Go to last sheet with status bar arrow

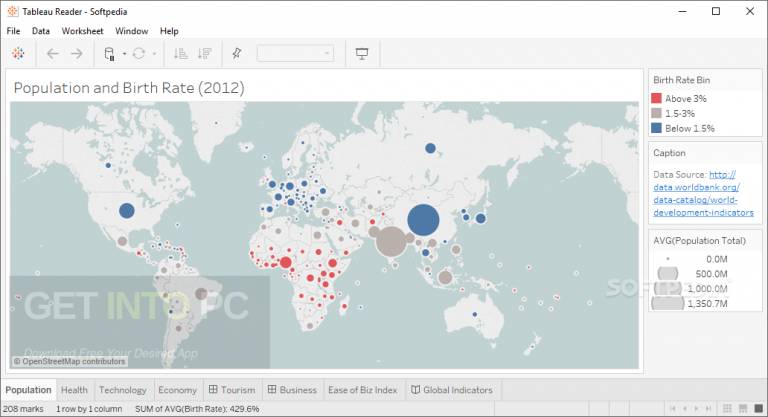[708, 409]
